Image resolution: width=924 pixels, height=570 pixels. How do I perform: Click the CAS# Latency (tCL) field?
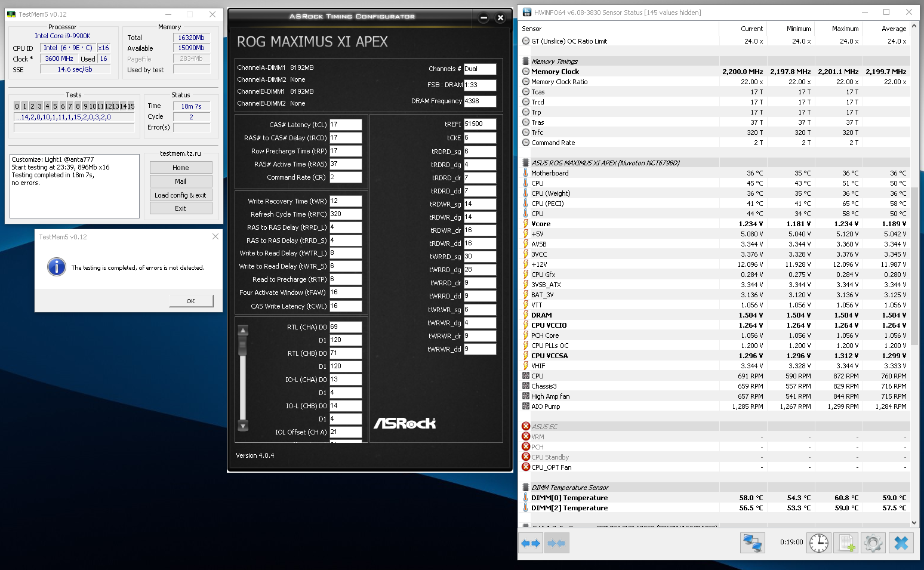(346, 125)
